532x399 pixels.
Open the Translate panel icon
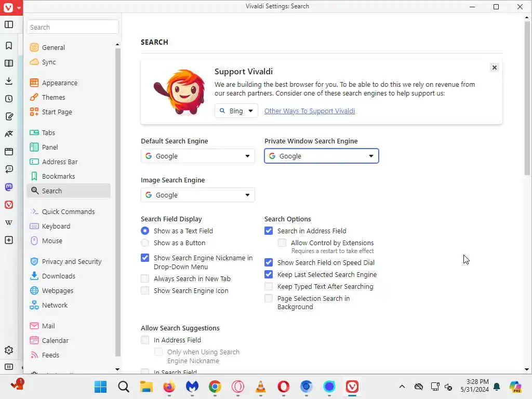pos(9,134)
